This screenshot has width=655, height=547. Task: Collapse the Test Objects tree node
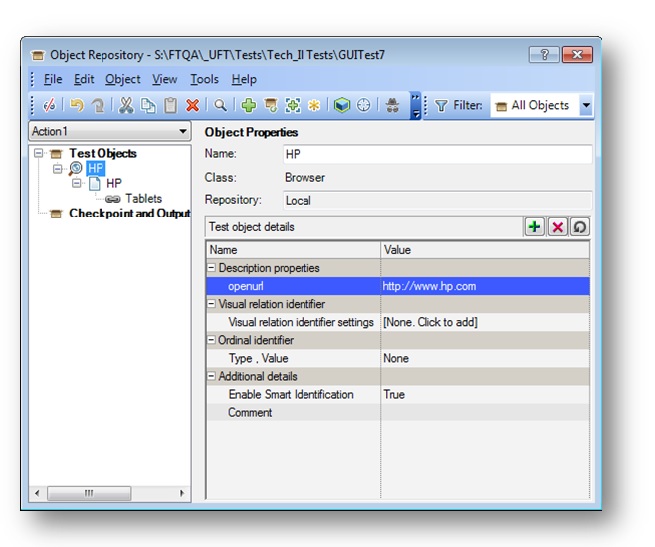[39, 154]
